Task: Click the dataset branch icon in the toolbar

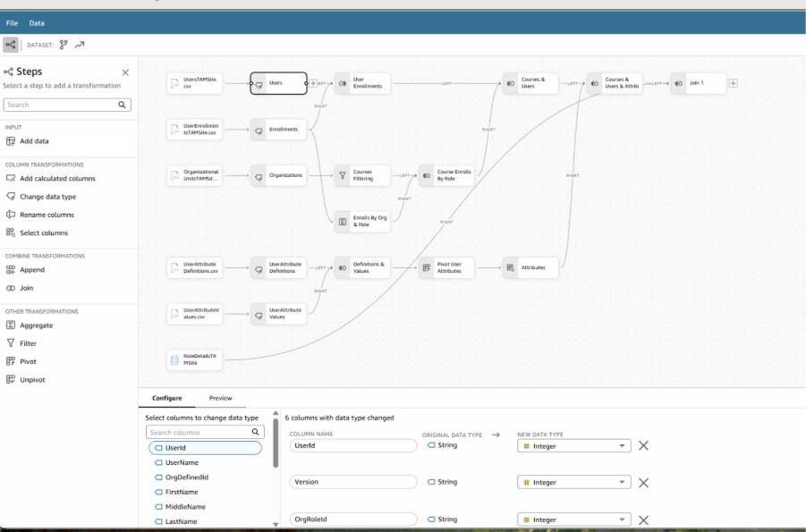Action: coord(64,45)
